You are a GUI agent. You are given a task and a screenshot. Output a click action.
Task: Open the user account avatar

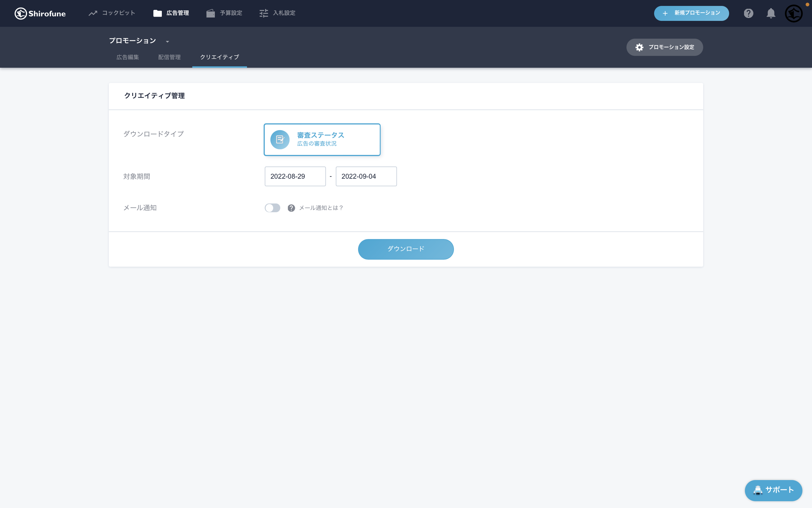point(794,14)
